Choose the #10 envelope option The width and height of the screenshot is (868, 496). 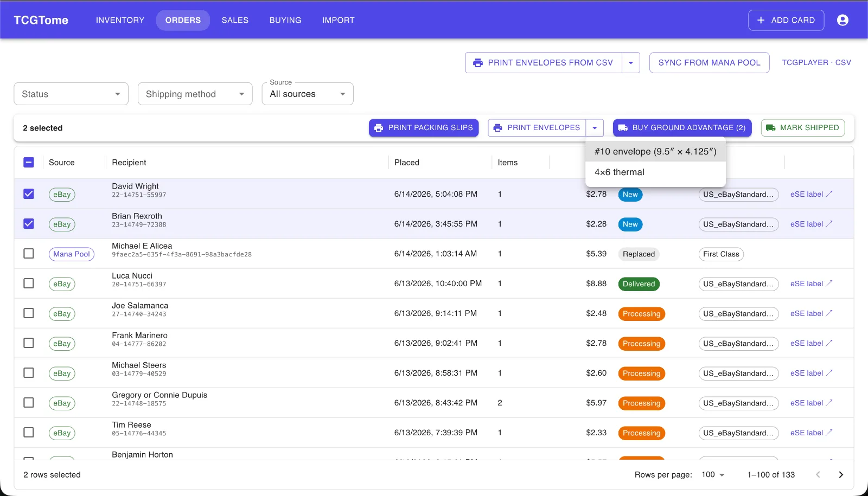pyautogui.click(x=655, y=151)
